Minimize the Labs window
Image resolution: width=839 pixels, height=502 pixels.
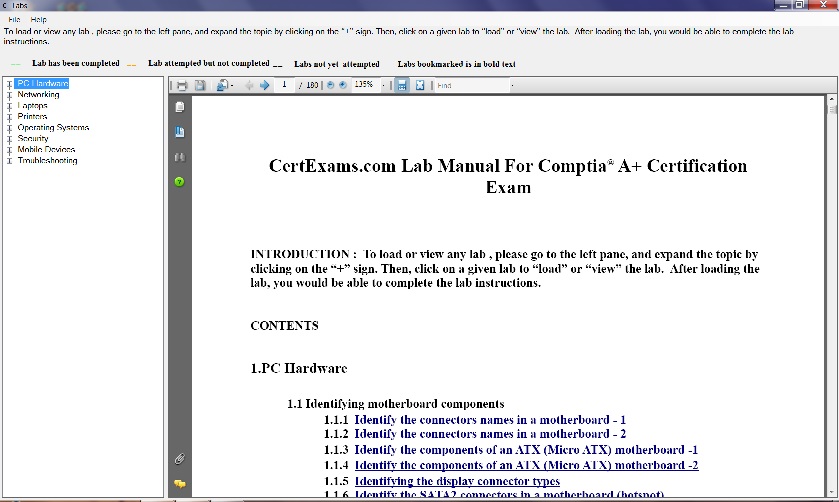783,5
